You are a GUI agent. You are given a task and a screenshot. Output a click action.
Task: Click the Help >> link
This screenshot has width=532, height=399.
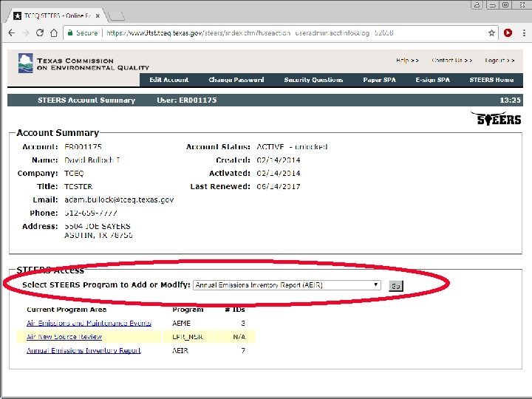(x=407, y=61)
